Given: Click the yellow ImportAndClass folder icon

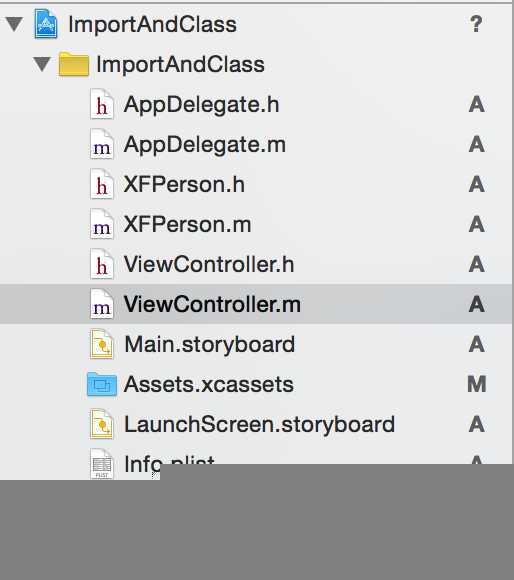Looking at the screenshot, I should coord(74,64).
